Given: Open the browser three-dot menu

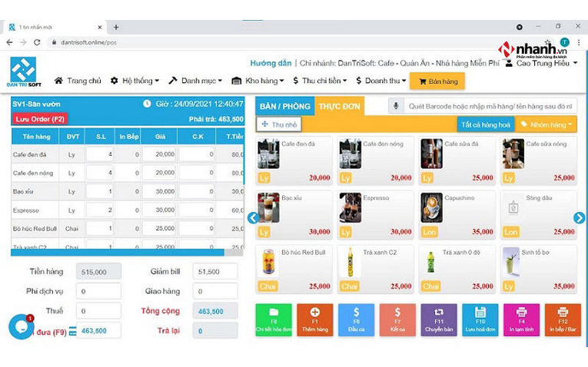Looking at the screenshot, I should [579, 42].
